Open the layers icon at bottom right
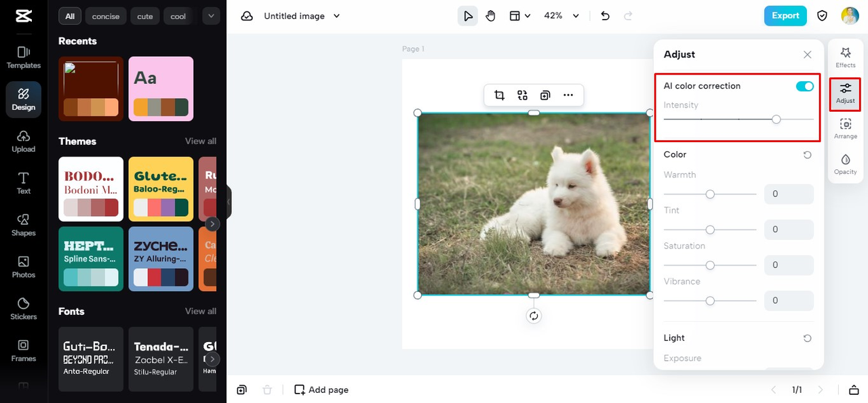This screenshot has width=868, height=403. point(854,389)
